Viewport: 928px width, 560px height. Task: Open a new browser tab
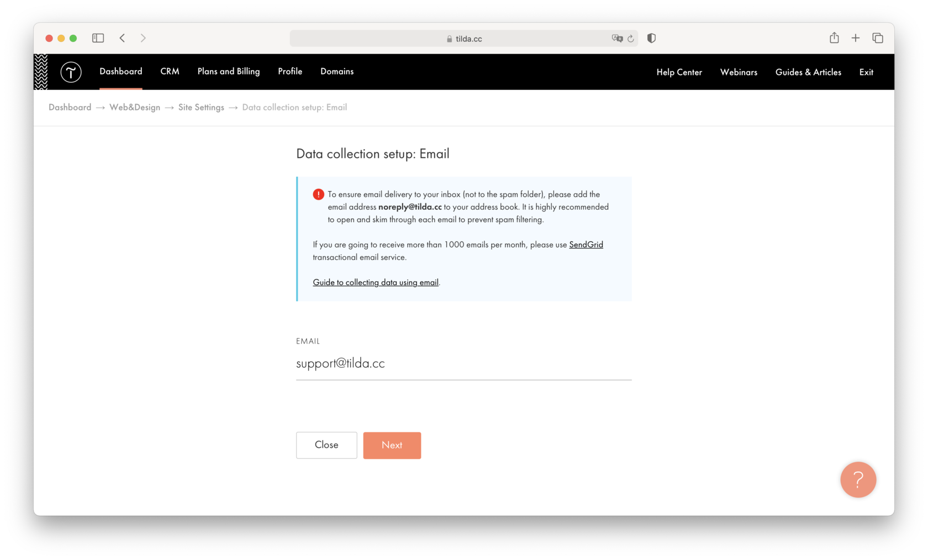click(x=855, y=38)
